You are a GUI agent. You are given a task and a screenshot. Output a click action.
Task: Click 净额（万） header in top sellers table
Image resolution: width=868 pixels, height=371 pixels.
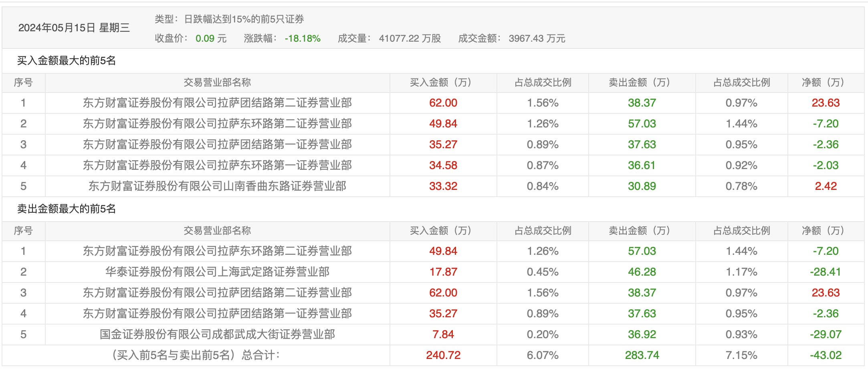click(825, 231)
